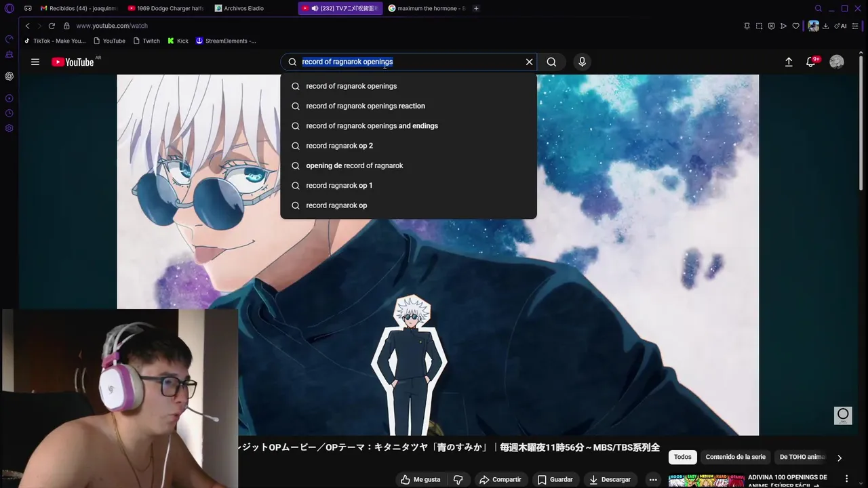Screen dimensions: 868x488
Task: Go forward with the browser forward arrow
Action: click(39, 26)
